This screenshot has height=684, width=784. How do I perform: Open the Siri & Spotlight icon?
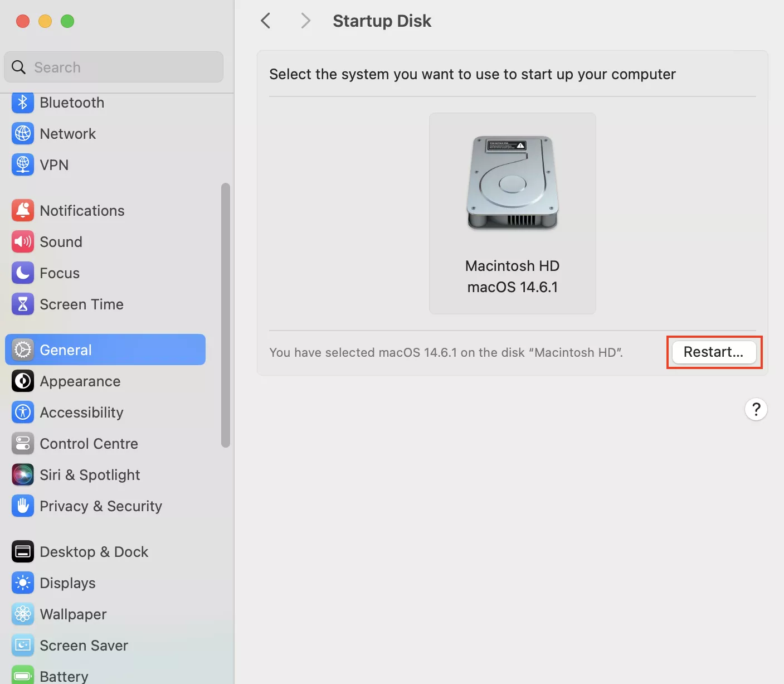[22, 475]
